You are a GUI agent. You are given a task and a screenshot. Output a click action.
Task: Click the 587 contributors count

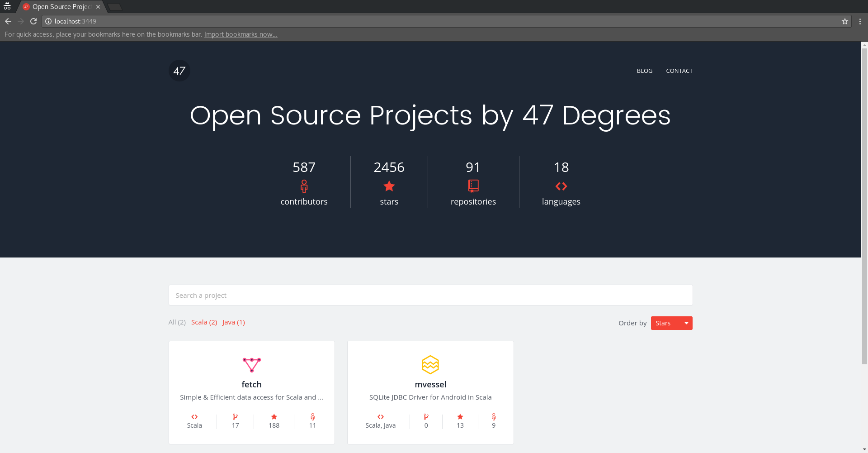pyautogui.click(x=304, y=167)
